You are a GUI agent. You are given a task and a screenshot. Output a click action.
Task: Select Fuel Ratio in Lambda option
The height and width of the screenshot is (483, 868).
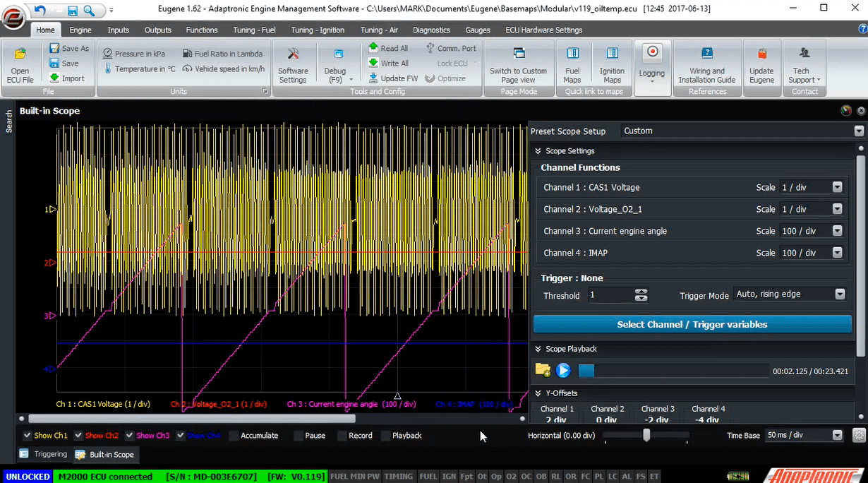click(x=223, y=54)
